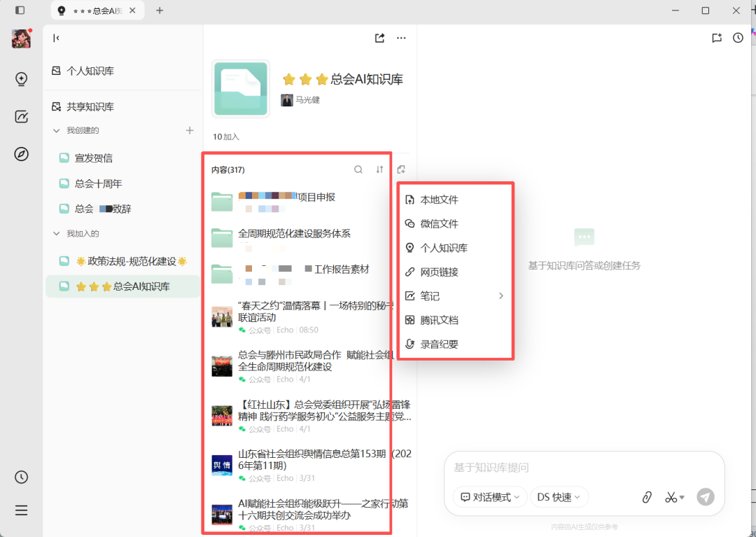Image resolution: width=756 pixels, height=537 pixels.
Task: Open the three-dot more options menu
Action: tap(401, 38)
